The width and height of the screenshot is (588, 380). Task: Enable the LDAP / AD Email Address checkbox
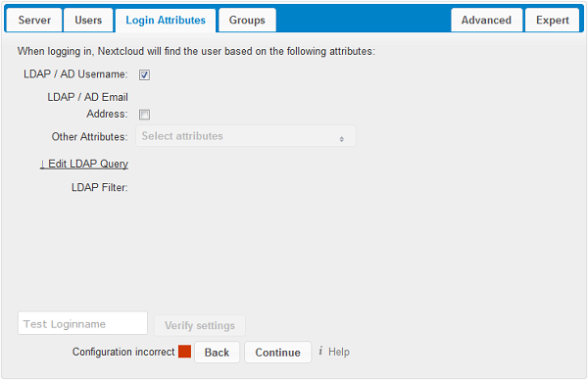(x=144, y=115)
